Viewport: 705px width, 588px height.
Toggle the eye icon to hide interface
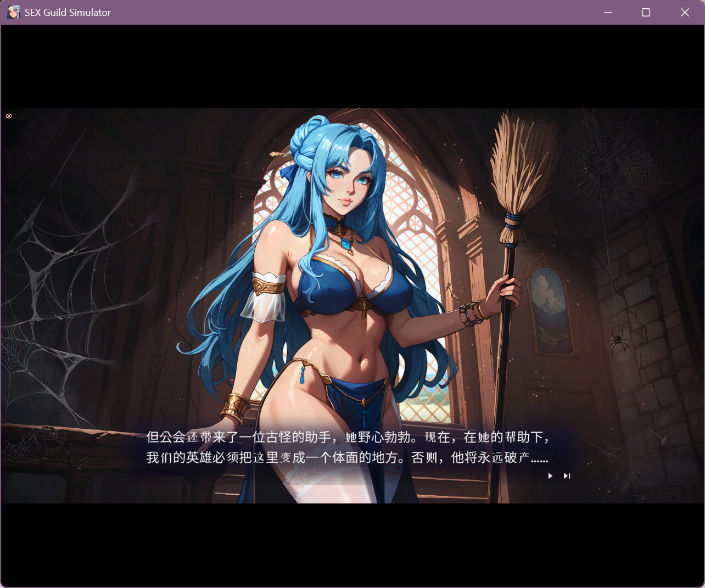(x=9, y=116)
